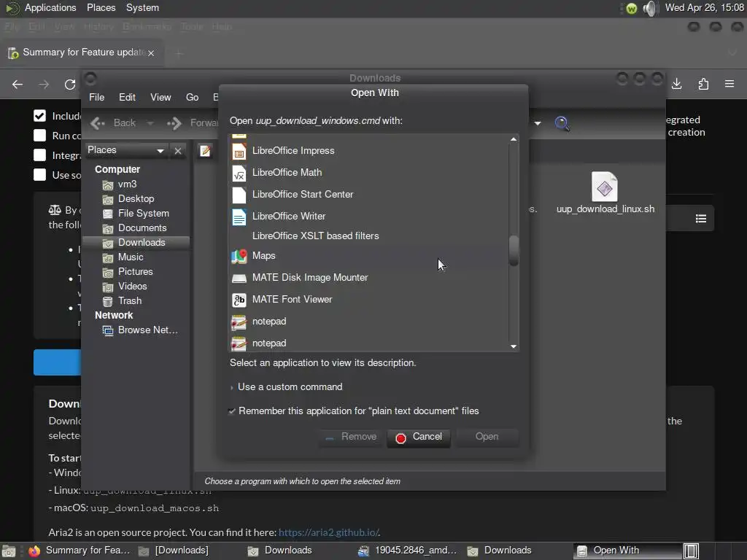Click Firefox icon in bottom taskbar
Viewport: 747px width, 560px height.
tap(34, 551)
